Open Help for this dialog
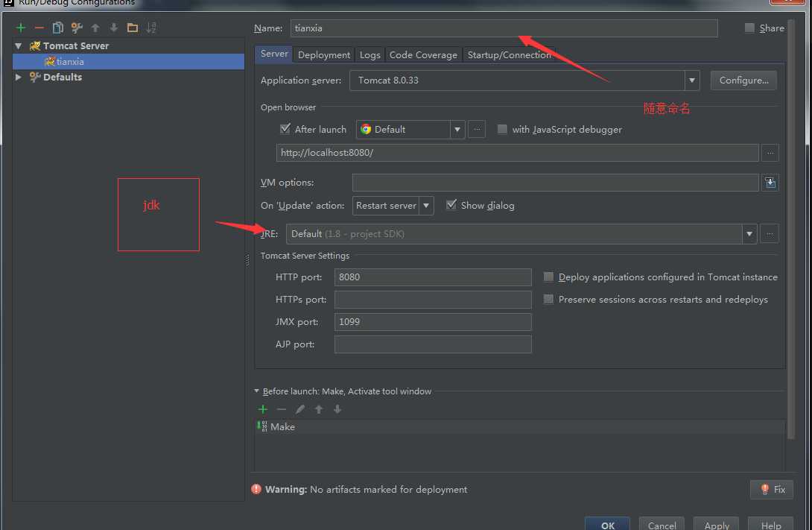The image size is (812, 530). [x=771, y=524]
